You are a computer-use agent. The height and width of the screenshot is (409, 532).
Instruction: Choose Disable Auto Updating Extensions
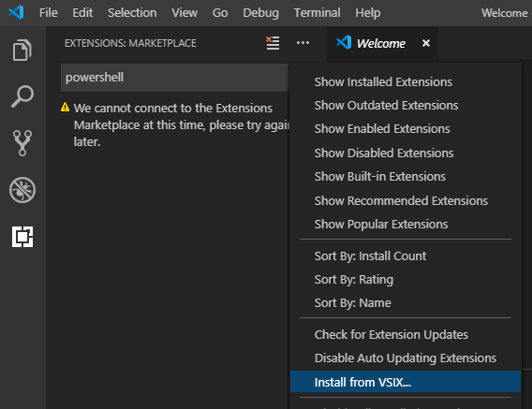[406, 358]
